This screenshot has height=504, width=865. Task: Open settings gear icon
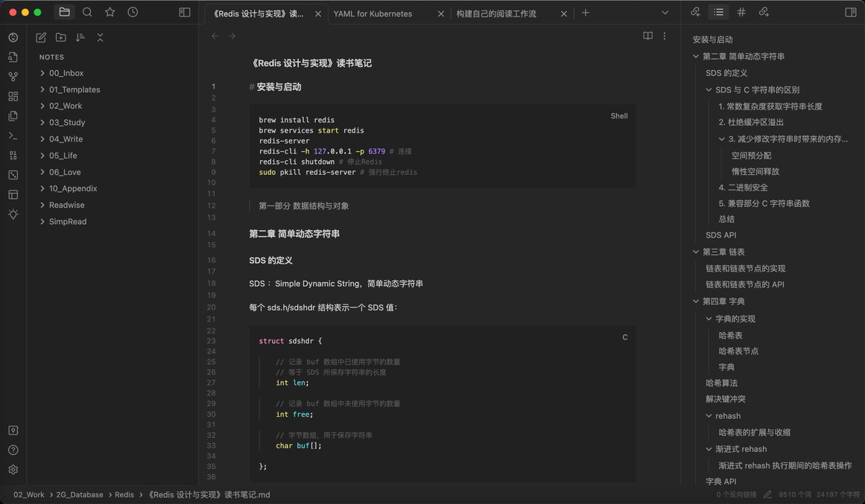coord(13,470)
